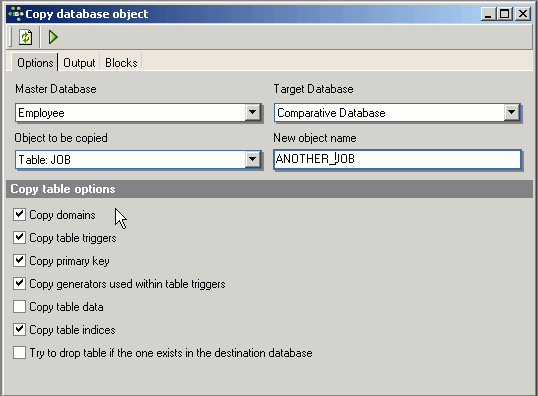The height and width of the screenshot is (396, 538).
Task: Maximize the Copy database object window
Action: (x=504, y=14)
